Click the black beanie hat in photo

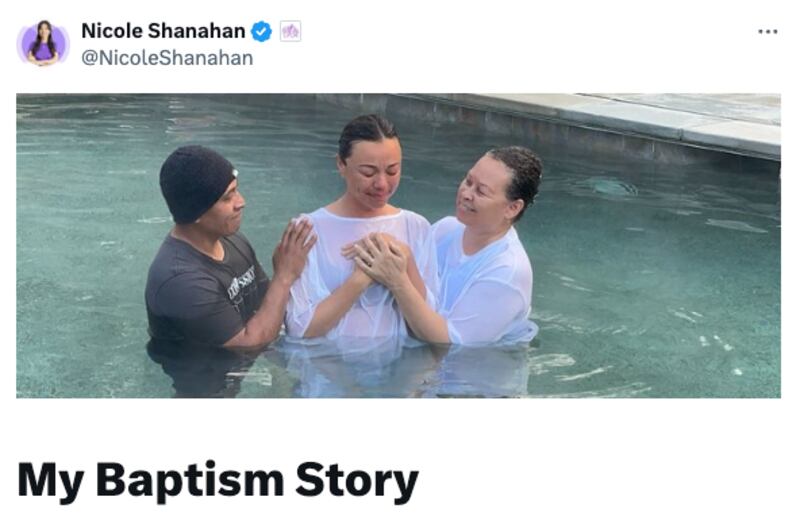click(x=196, y=181)
